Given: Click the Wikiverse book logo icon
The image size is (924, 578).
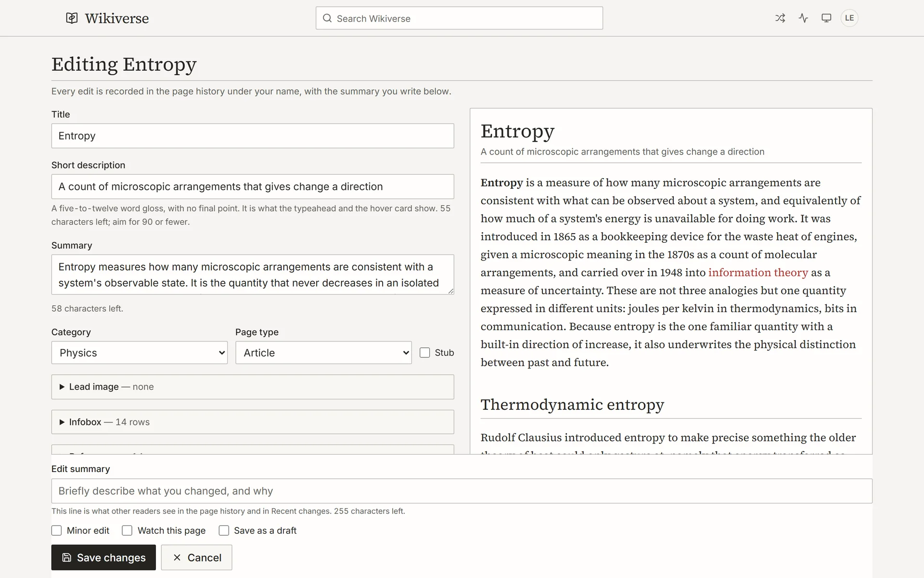Looking at the screenshot, I should (72, 18).
